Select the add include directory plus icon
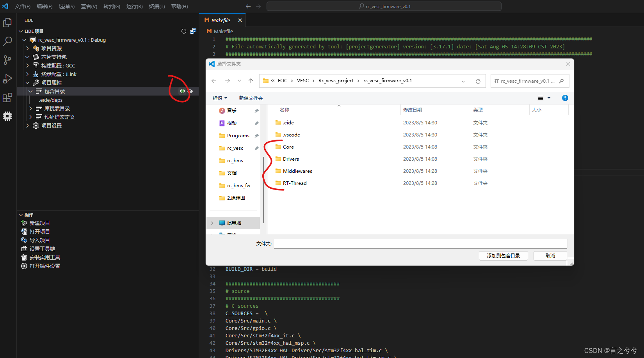 (182, 91)
